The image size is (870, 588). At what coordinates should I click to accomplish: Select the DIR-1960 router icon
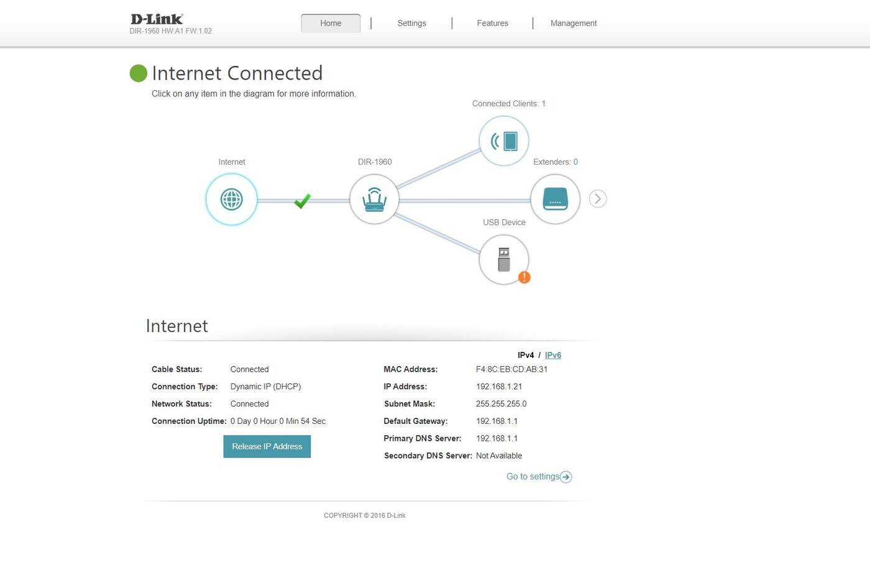374,199
